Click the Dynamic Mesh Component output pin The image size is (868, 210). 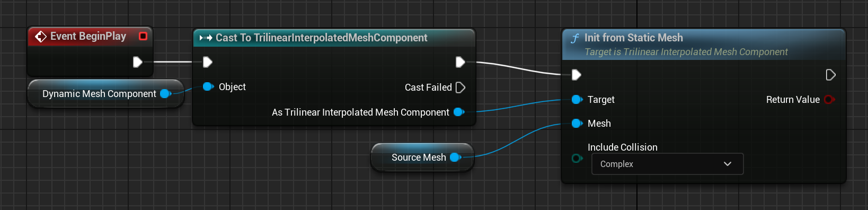[165, 94]
